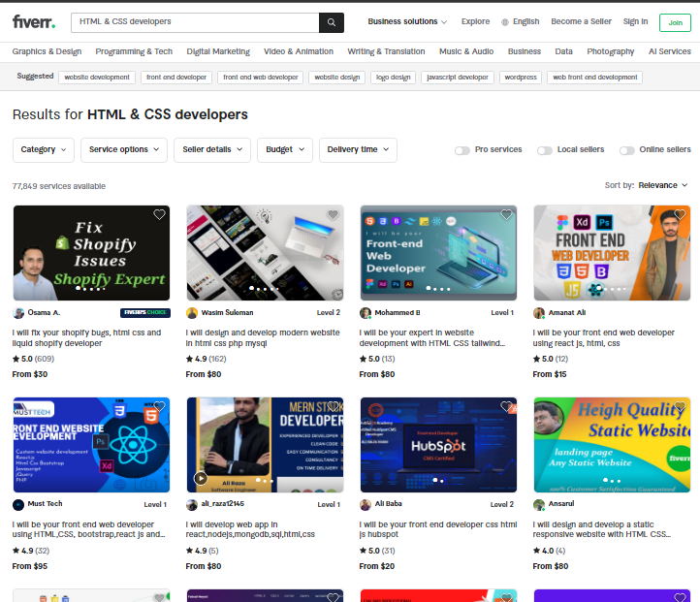This screenshot has height=602, width=700.
Task: Favorite the Fix Shopify Issues gig
Action: coord(159,214)
